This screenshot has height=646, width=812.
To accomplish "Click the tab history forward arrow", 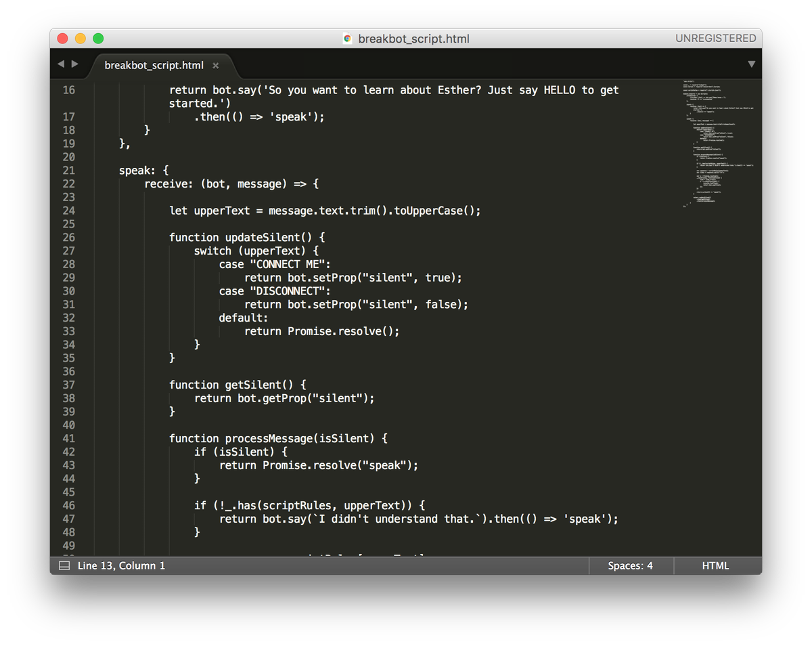I will (x=74, y=64).
